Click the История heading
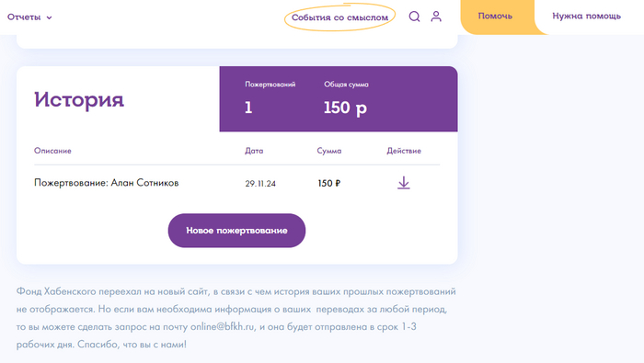Screen dimensions: 644x363 79,99
